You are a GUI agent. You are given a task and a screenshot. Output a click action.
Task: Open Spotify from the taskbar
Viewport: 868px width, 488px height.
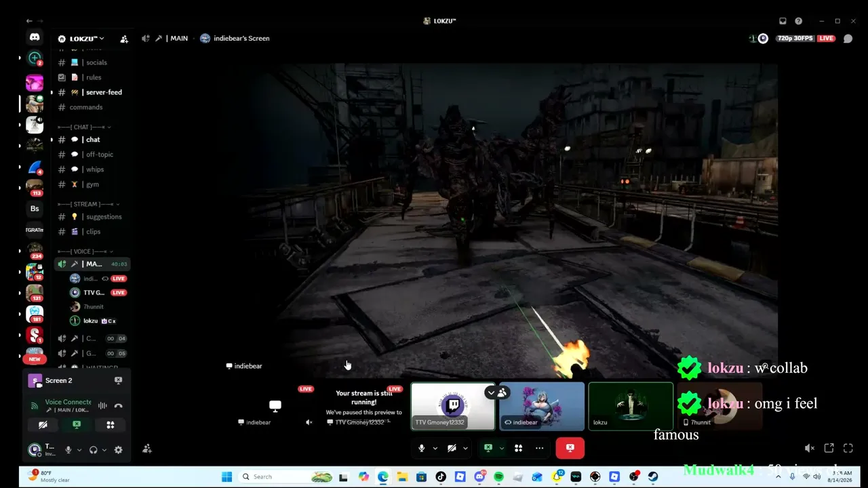coord(498,476)
